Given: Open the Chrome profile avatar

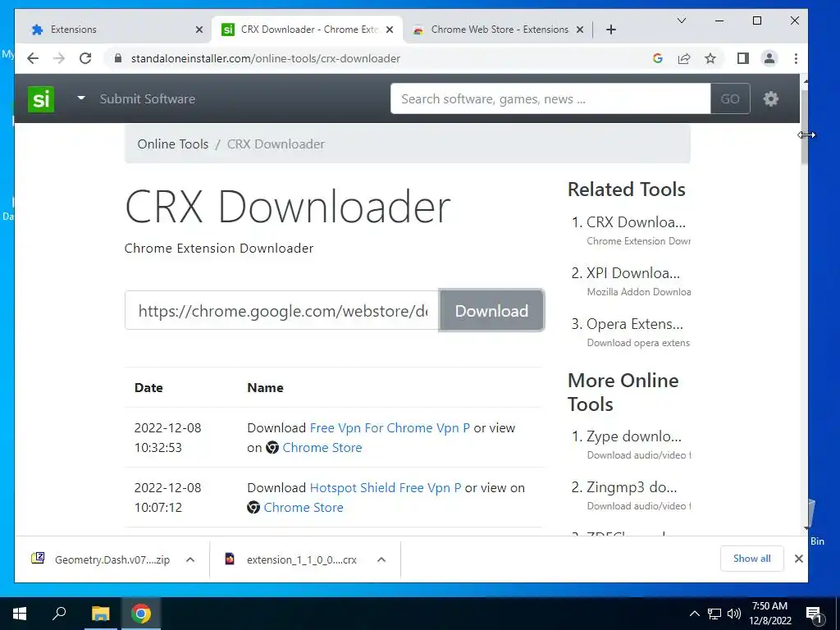Looking at the screenshot, I should click(x=769, y=58).
